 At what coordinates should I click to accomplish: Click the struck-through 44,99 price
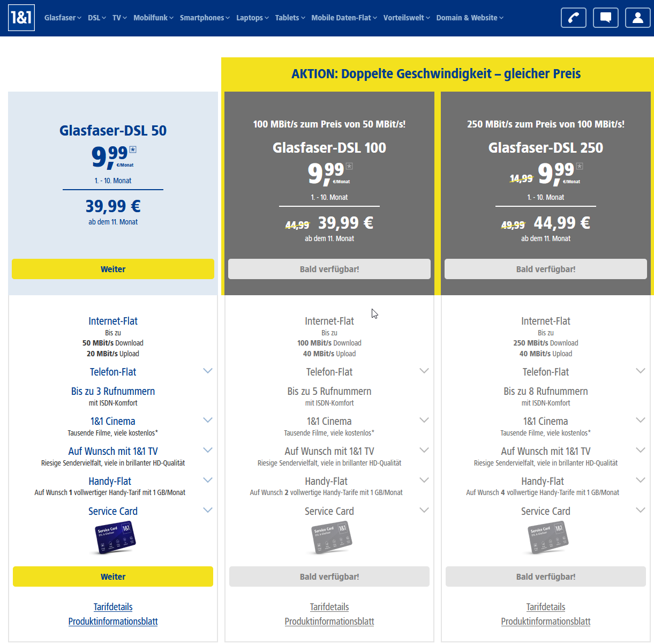pyautogui.click(x=297, y=225)
